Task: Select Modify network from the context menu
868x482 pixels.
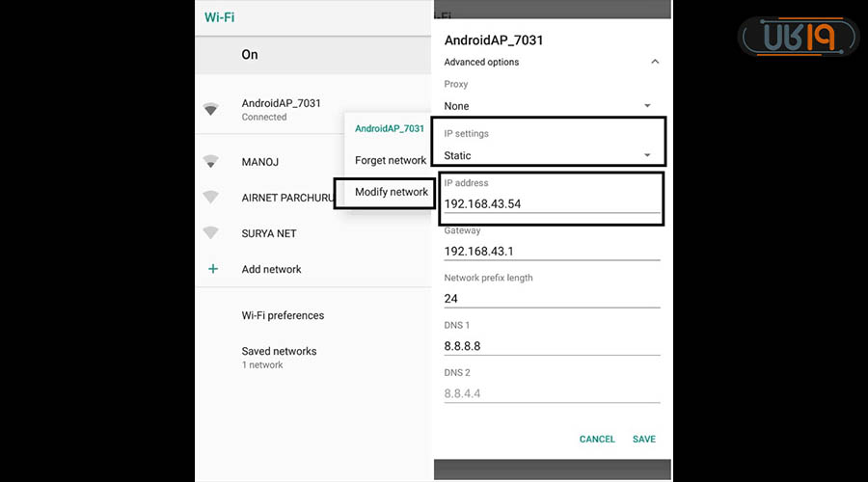Action: coord(391,192)
